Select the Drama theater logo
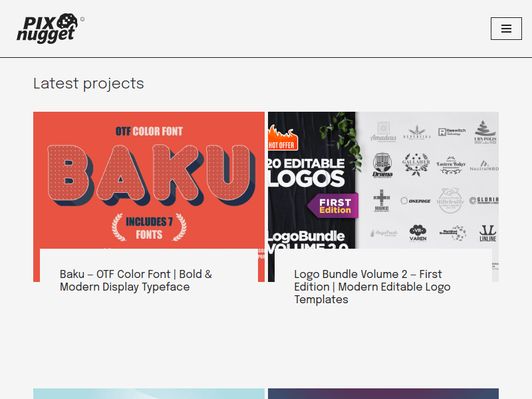532x399 pixels. pyautogui.click(x=382, y=164)
